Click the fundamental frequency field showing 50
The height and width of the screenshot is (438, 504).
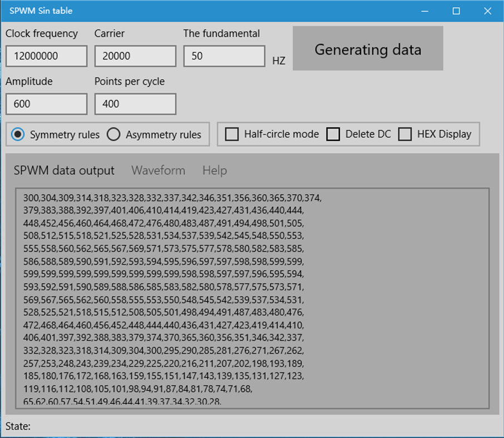point(224,56)
